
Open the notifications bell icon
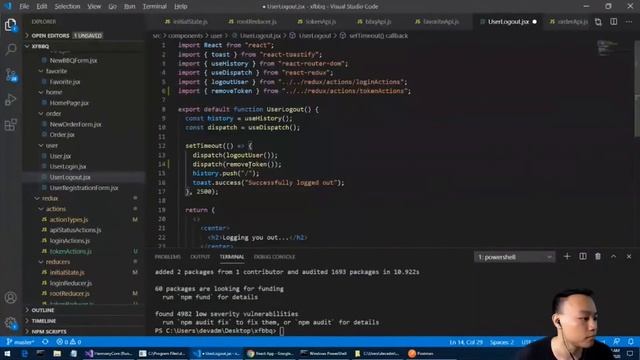(631, 341)
